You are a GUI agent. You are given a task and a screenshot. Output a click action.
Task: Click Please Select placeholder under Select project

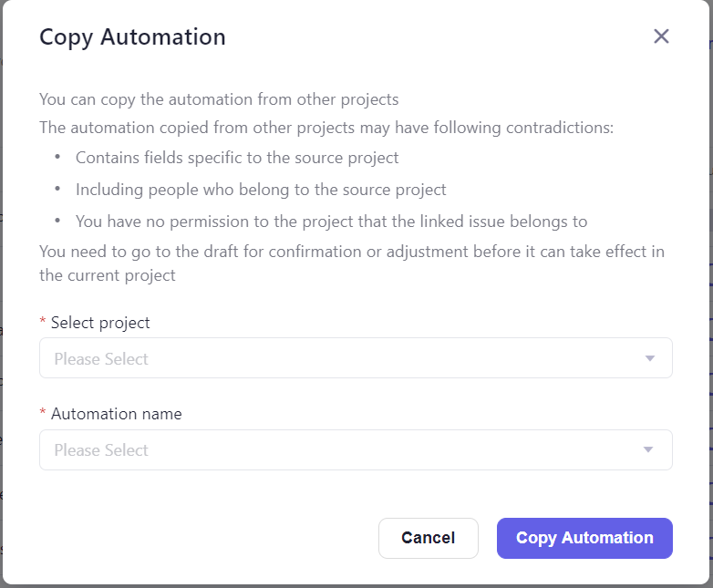point(101,359)
